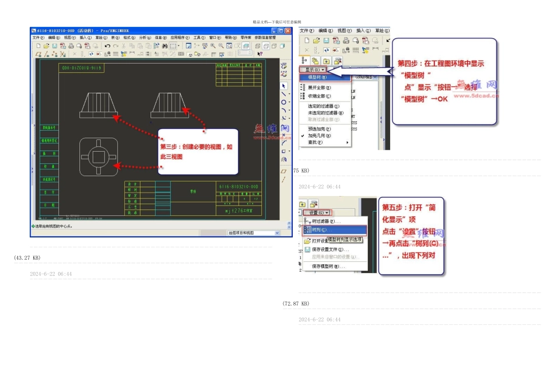Screen dimensions: 554x392
Task: Click the vertical scrollbar beside the message area
Action: (x=289, y=225)
